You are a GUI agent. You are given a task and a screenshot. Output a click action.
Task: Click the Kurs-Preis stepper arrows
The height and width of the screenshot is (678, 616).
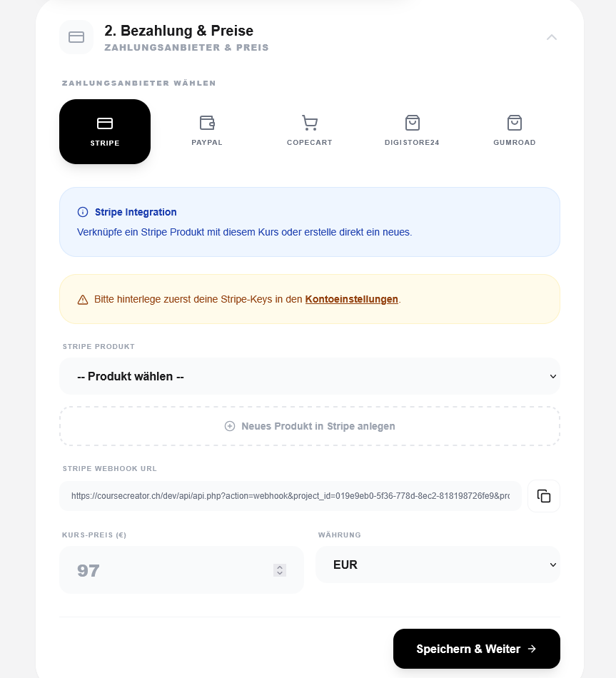click(x=280, y=570)
